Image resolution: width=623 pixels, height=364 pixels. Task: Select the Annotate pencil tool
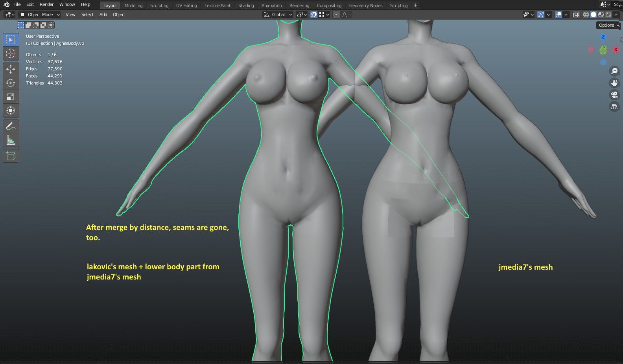click(x=11, y=126)
